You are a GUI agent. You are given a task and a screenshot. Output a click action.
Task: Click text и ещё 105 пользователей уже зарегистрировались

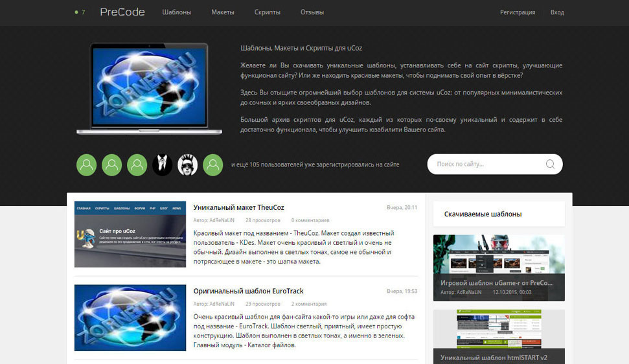click(x=315, y=165)
